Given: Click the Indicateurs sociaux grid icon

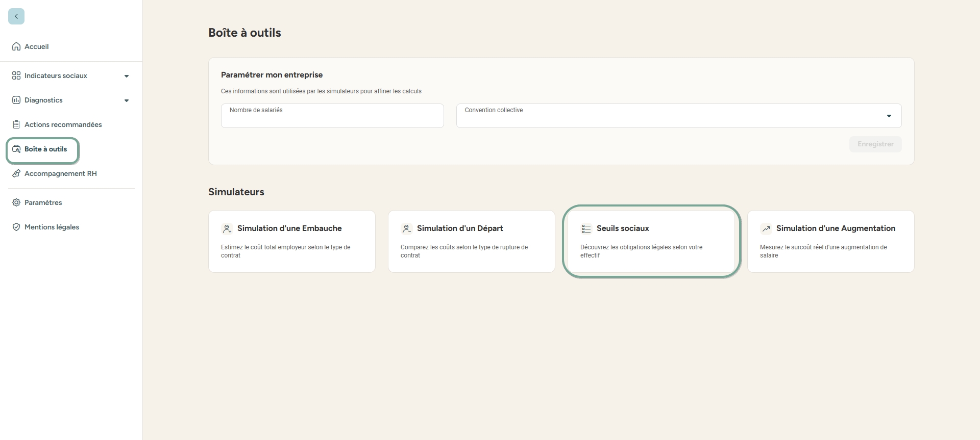Looking at the screenshot, I should pos(16,75).
